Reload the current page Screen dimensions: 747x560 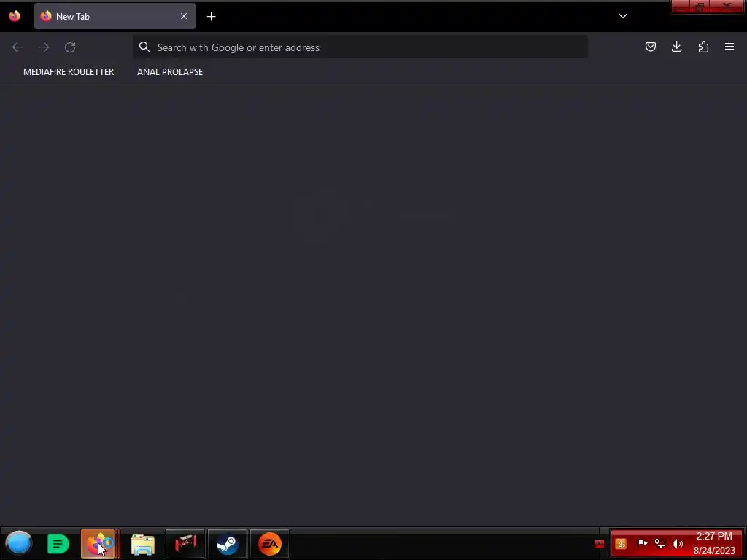tap(70, 47)
